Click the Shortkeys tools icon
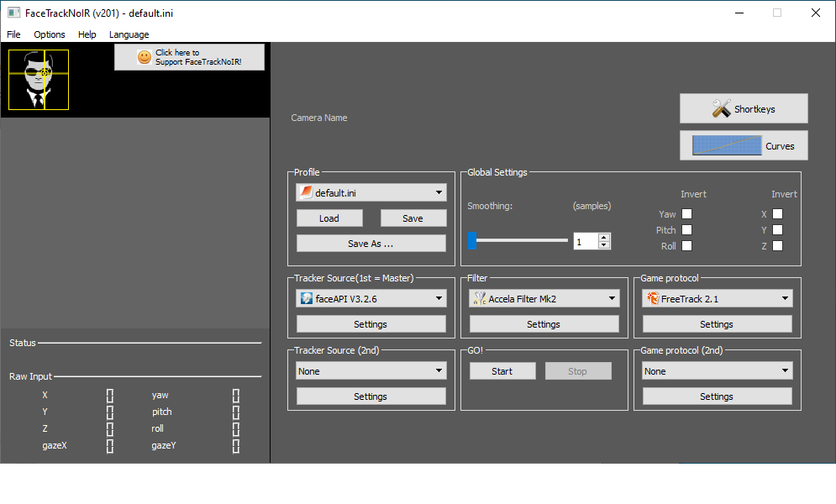Image resolution: width=836 pixels, height=504 pixels. point(722,108)
